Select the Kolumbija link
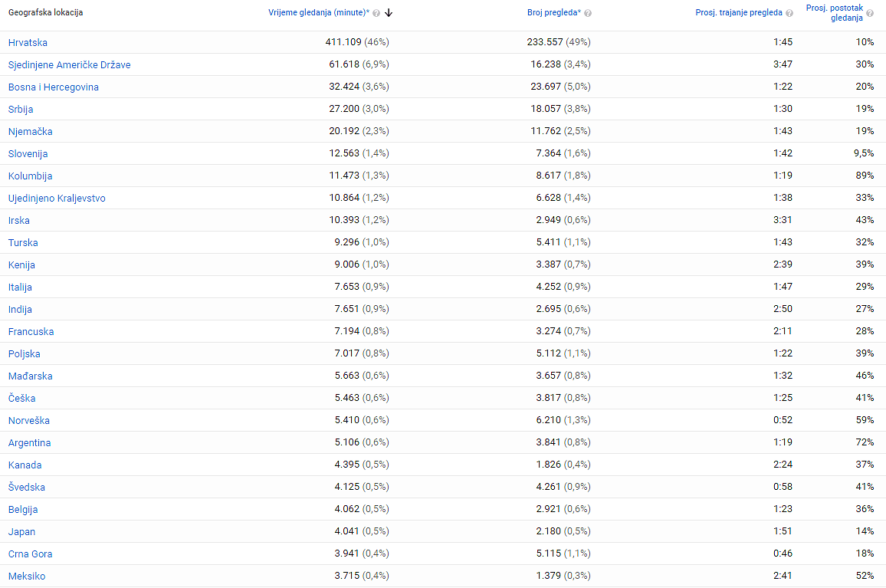Image resolution: width=886 pixels, height=588 pixels. tap(30, 176)
